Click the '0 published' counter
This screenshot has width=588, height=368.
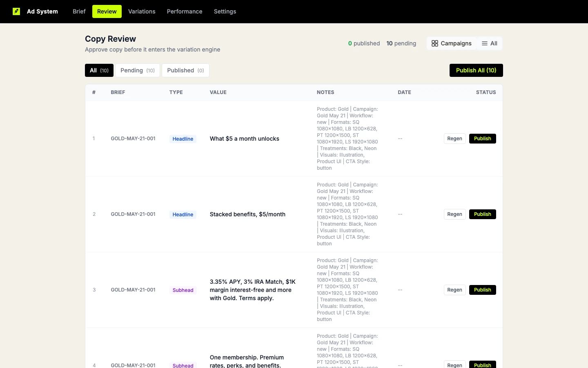click(364, 43)
